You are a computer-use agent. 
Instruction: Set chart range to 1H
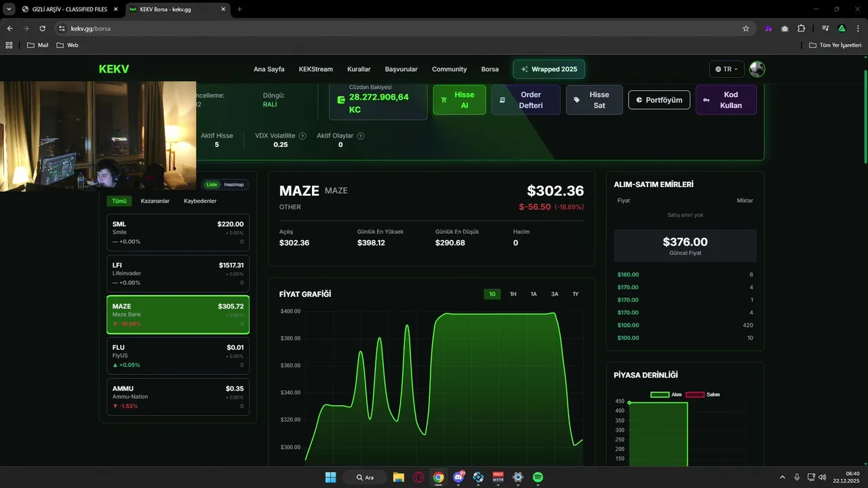tap(513, 294)
